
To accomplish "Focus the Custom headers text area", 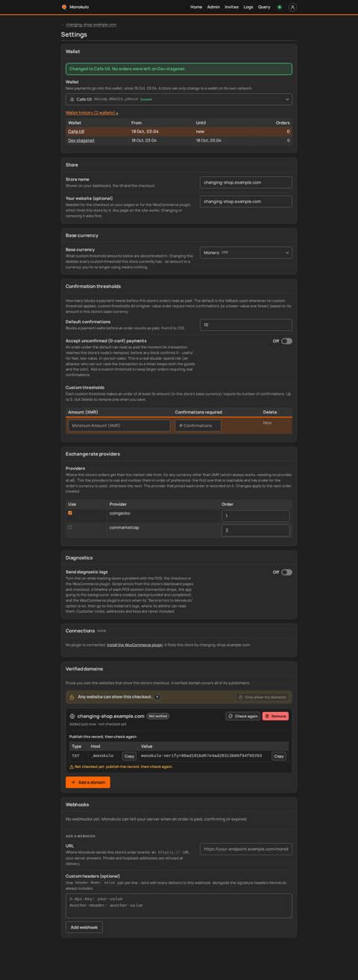I will (179, 905).
